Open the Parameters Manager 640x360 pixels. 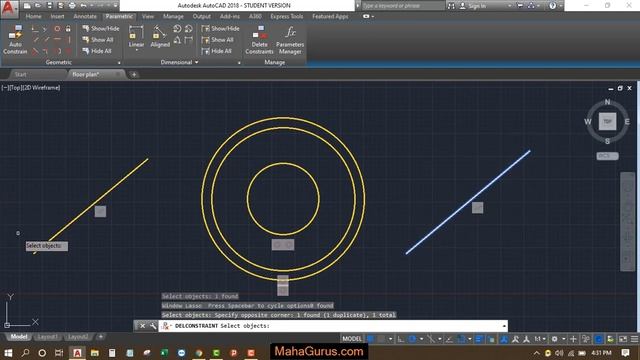(x=290, y=40)
